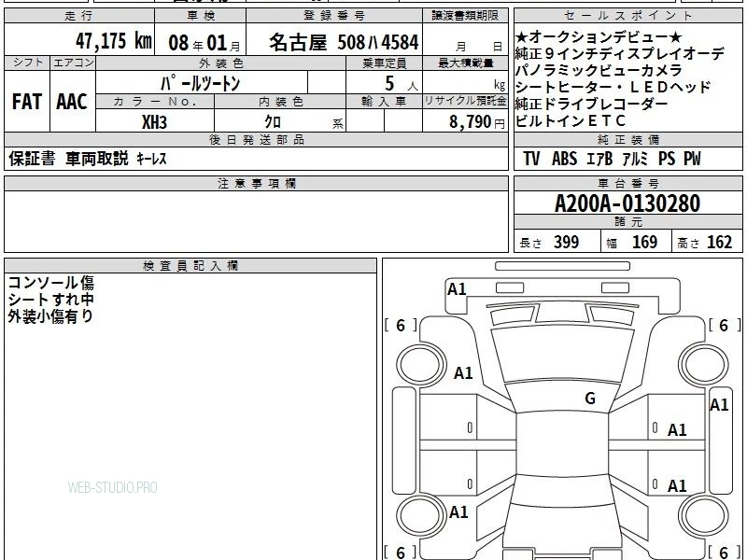Click '保証書' in later-shipped parts
Image resolution: width=747 pixels, height=560 pixels.
pyautogui.click(x=32, y=159)
